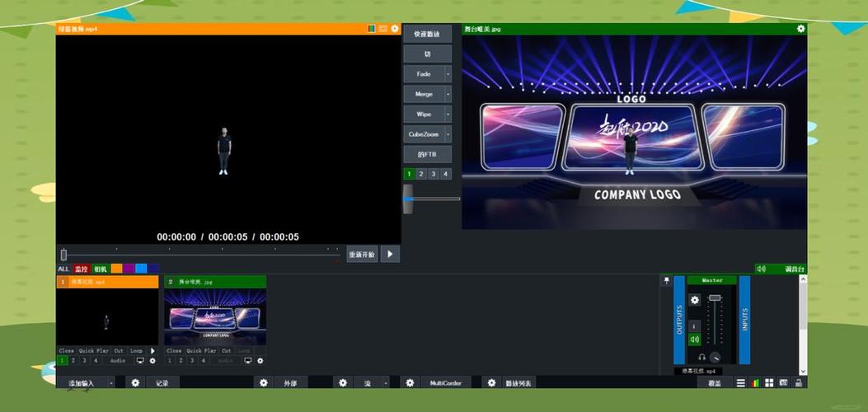Expand 流 stream dropdown arrow
The width and height of the screenshot is (868, 412).
(x=386, y=382)
